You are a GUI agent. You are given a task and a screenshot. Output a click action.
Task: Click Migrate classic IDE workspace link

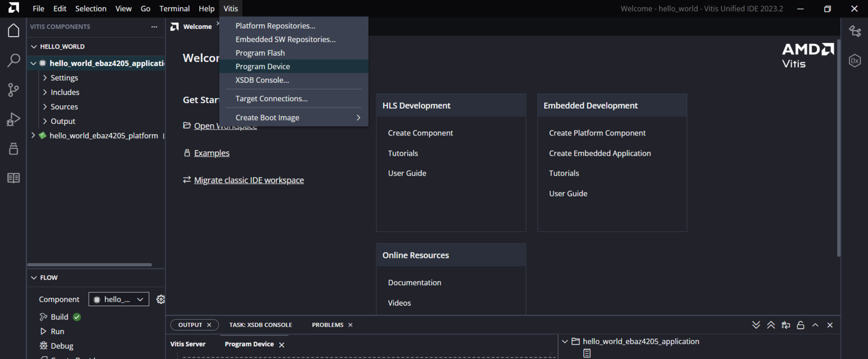point(248,180)
